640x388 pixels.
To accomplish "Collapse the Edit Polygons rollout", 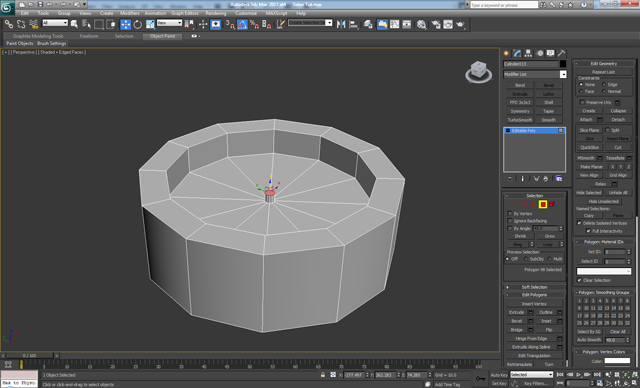I will tap(534, 295).
